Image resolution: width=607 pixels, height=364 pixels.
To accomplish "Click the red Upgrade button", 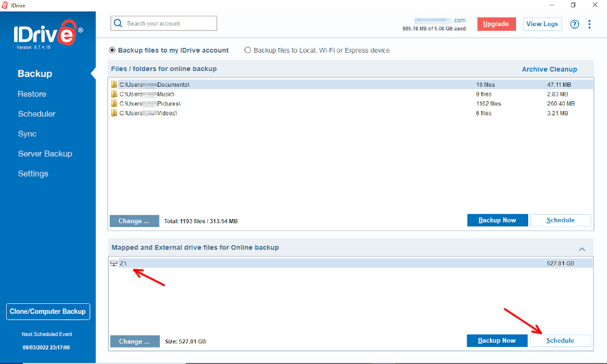I will point(496,24).
